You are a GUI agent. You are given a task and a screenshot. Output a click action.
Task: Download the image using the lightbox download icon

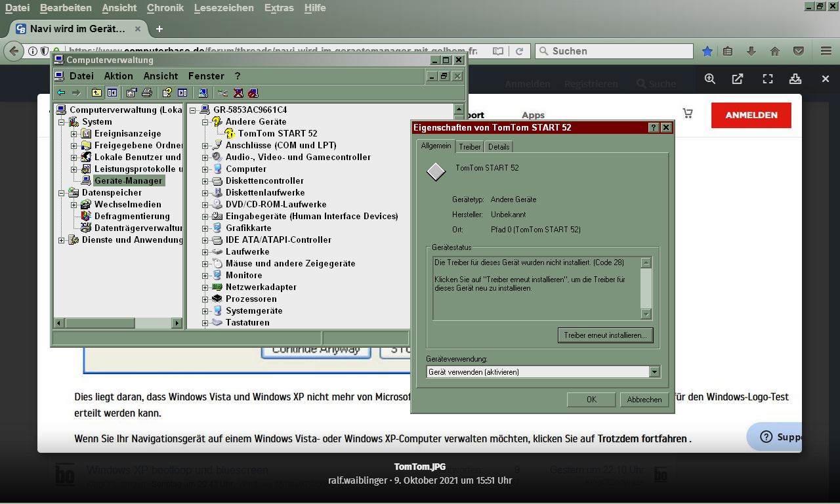tap(795, 79)
